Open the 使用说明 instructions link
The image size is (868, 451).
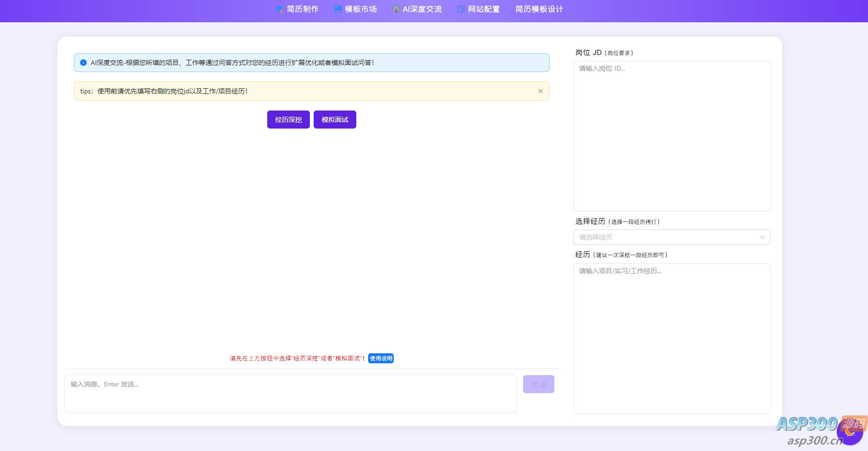380,359
